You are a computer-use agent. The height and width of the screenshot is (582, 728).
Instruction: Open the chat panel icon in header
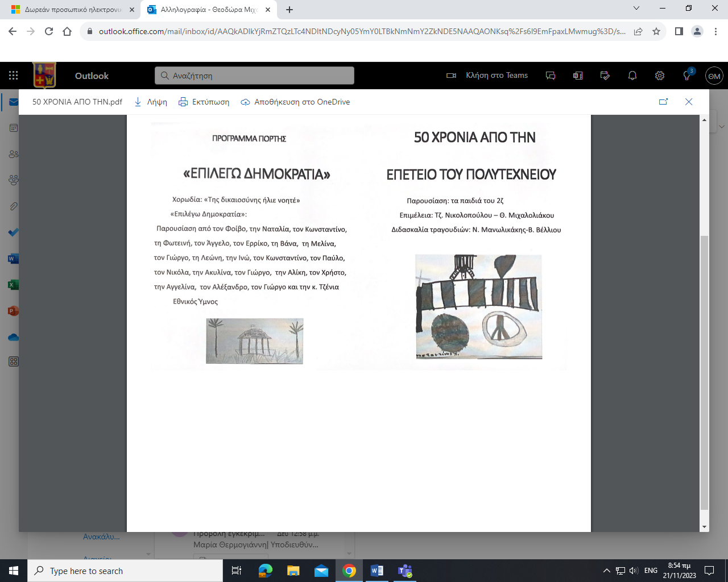[551, 76]
